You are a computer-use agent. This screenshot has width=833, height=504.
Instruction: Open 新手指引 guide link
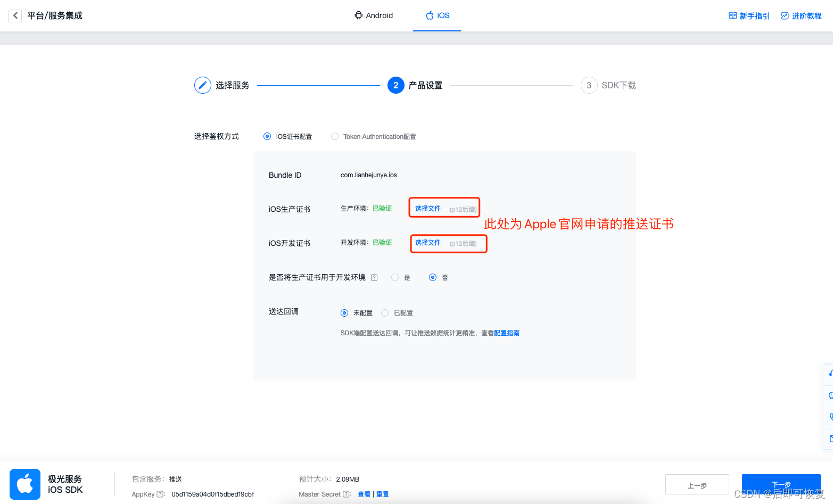point(749,16)
